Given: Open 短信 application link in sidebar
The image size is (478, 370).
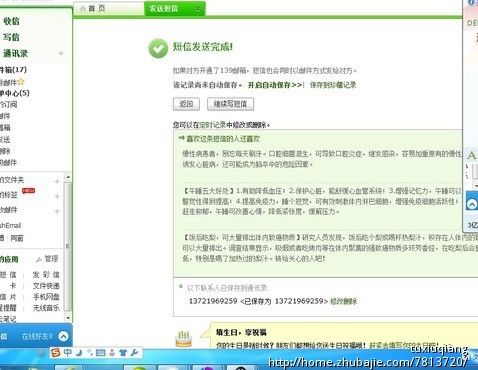Looking at the screenshot, I should 8,275.
